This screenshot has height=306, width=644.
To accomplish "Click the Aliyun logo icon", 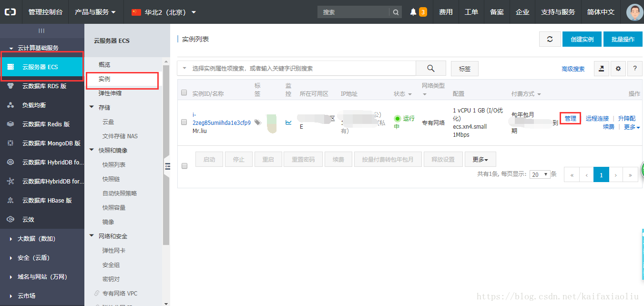I will (x=10, y=12).
